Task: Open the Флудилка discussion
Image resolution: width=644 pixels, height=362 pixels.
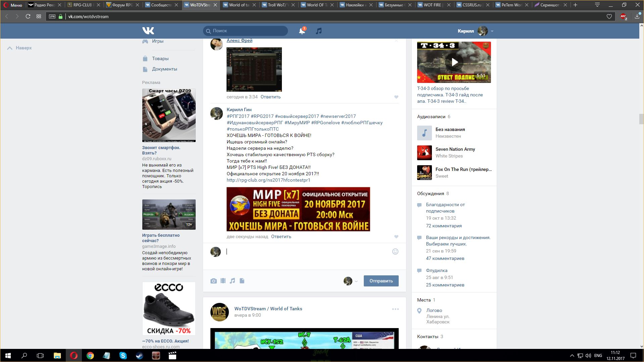Action: point(437,270)
